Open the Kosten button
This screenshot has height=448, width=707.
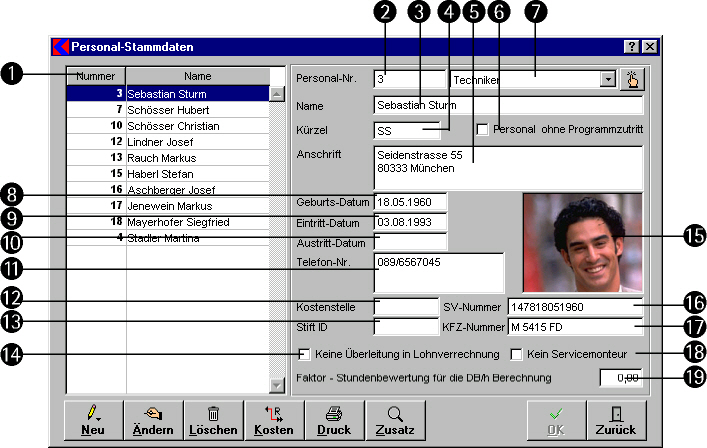pos(273,419)
